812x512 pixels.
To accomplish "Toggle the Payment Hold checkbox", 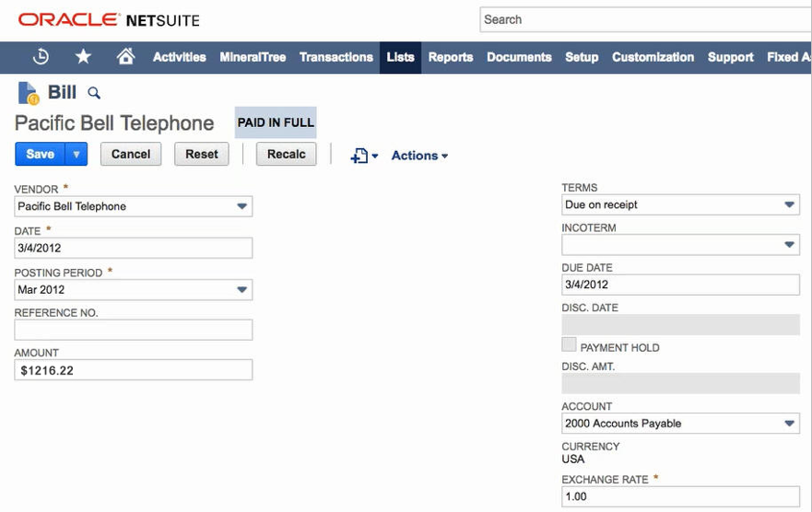I will click(x=569, y=344).
